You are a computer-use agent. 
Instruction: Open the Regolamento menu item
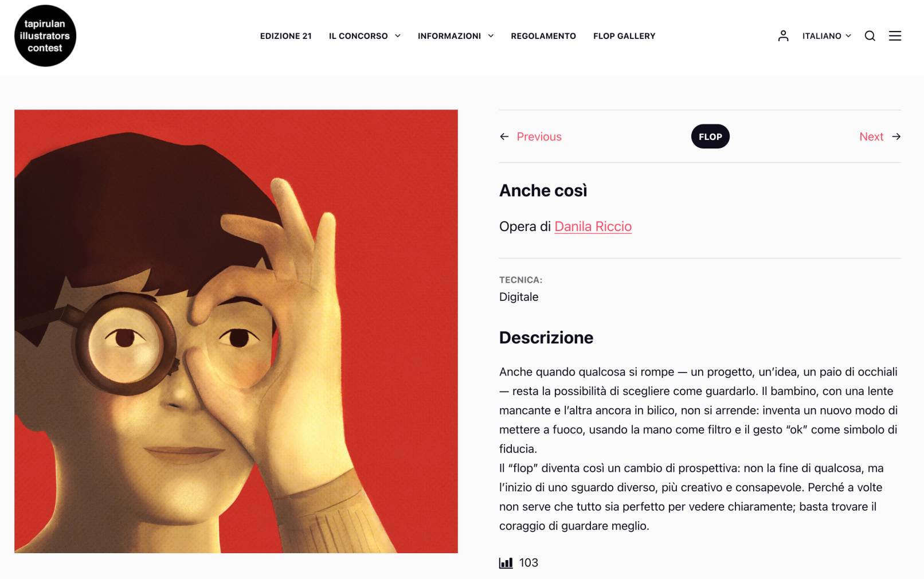[543, 36]
